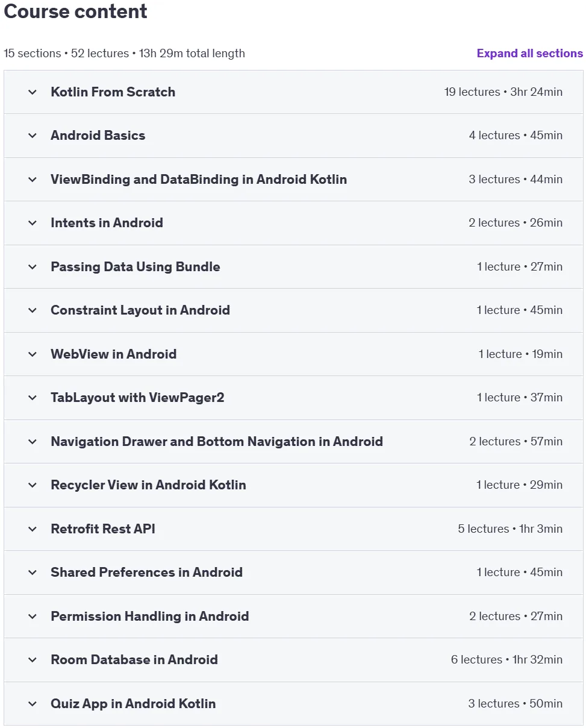The height and width of the screenshot is (728, 586).
Task: Select the Room Database in Android title
Action: coord(134,660)
